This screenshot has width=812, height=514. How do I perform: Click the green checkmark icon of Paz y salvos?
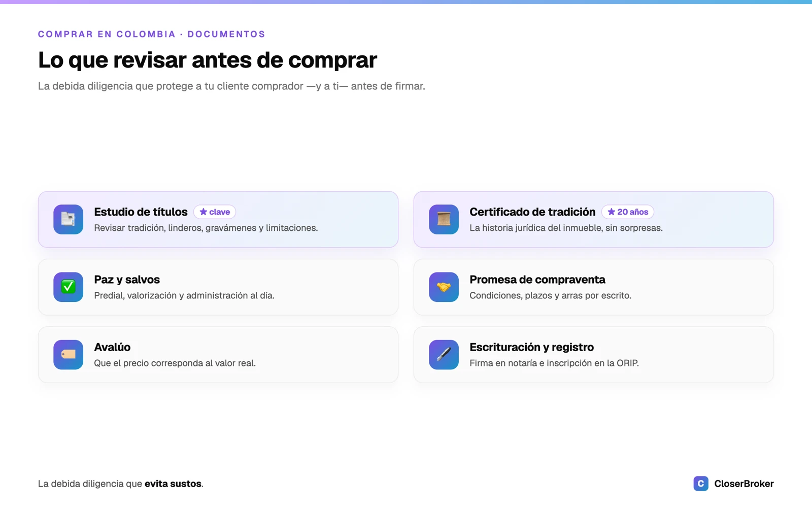tap(68, 287)
